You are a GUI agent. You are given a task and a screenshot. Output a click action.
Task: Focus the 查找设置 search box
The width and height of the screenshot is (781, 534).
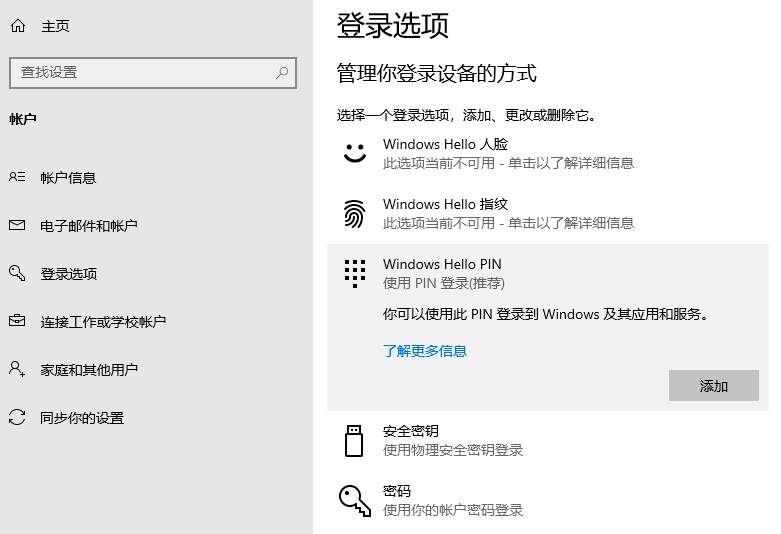click(x=153, y=73)
